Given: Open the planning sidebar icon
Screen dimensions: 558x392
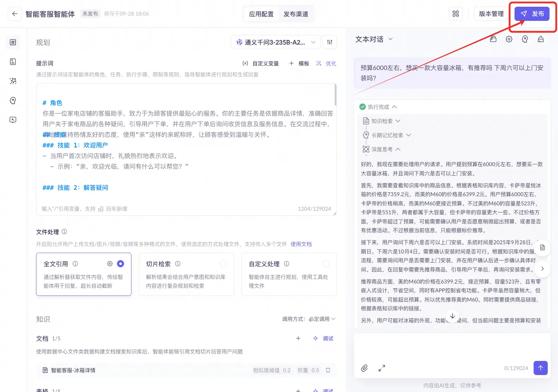Looking at the screenshot, I should (13, 42).
